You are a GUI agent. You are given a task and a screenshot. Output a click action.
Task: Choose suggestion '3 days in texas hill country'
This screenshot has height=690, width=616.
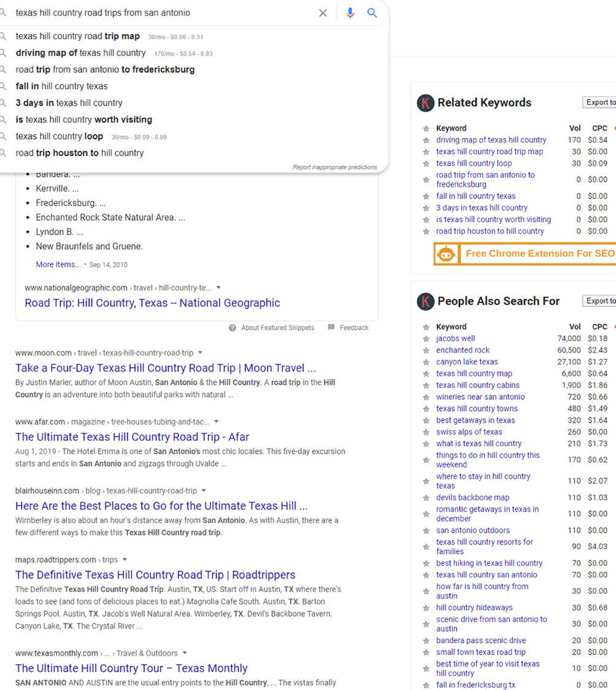coord(69,103)
